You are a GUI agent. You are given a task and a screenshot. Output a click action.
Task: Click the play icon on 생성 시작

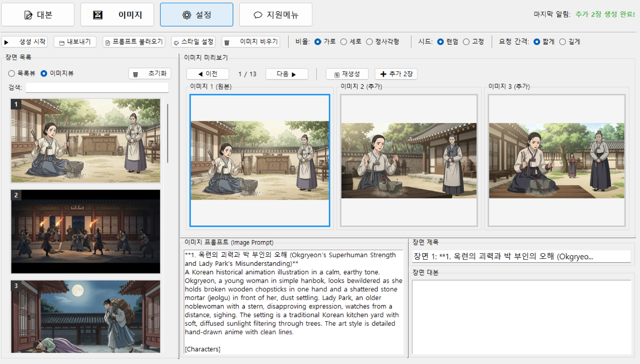(6, 42)
